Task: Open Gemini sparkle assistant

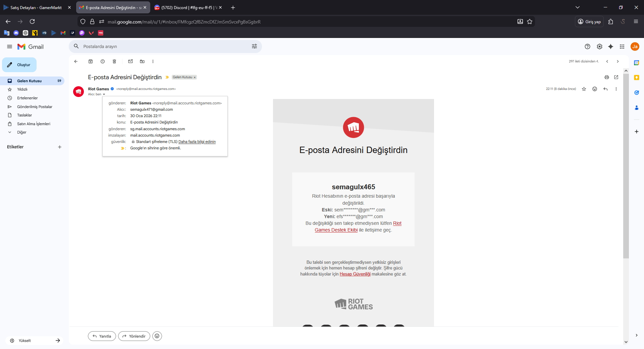Action: 611,47
